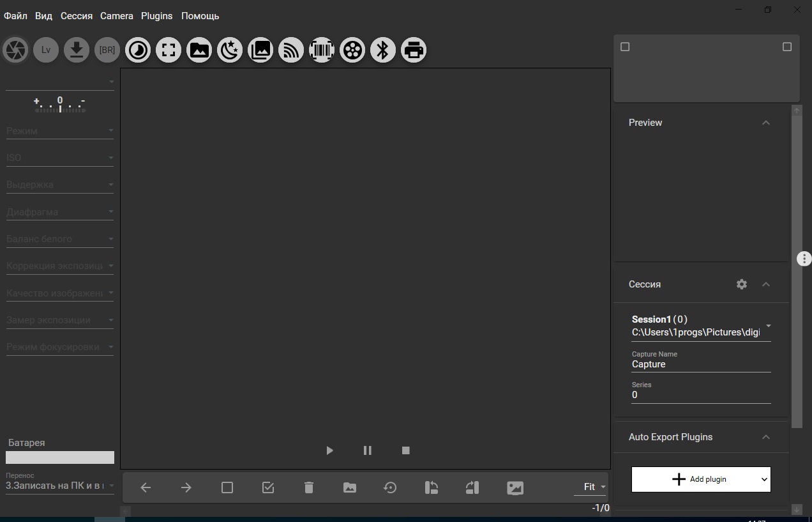The width and height of the screenshot is (812, 522).
Task: Click the three-dot panel splitter handle
Action: 804,259
